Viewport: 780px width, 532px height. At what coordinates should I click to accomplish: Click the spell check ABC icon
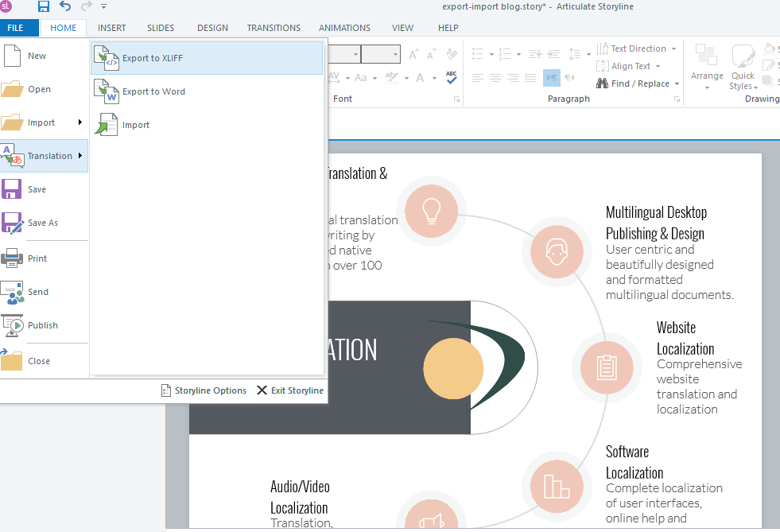(452, 77)
